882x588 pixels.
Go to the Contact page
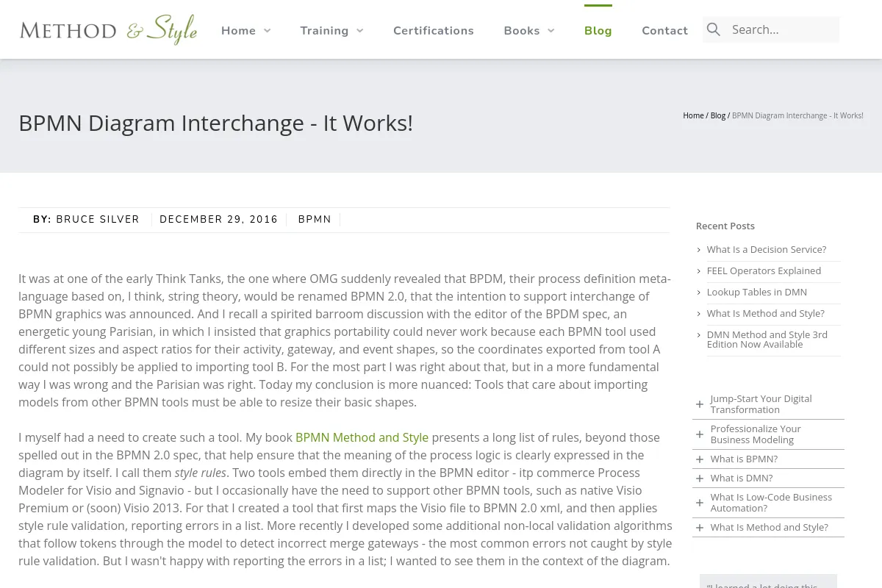point(665,30)
